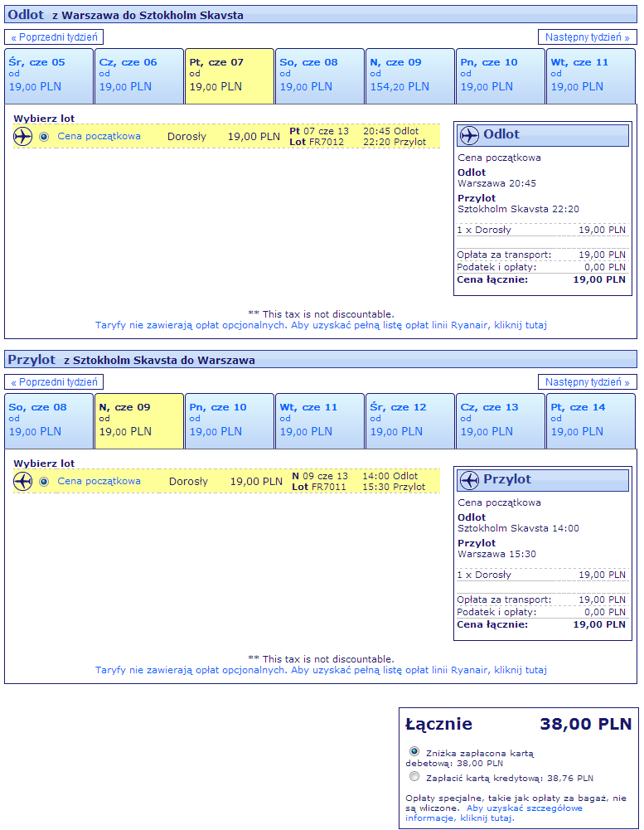
Task: Click 'Lot FR7011' flight number text
Action: tap(318, 488)
